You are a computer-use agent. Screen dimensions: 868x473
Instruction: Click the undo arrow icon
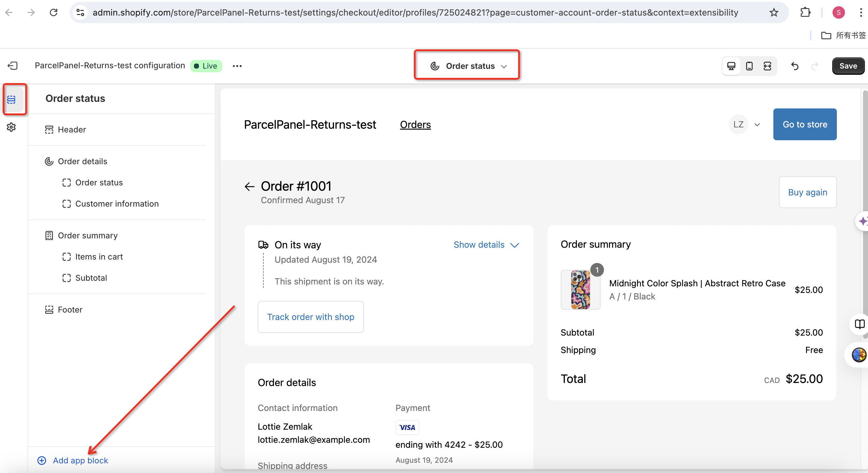[795, 66]
